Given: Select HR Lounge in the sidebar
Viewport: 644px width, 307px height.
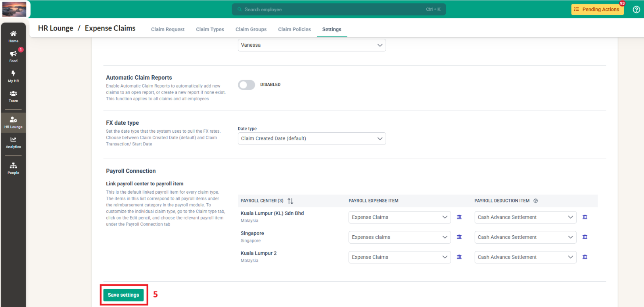Looking at the screenshot, I should point(13,122).
